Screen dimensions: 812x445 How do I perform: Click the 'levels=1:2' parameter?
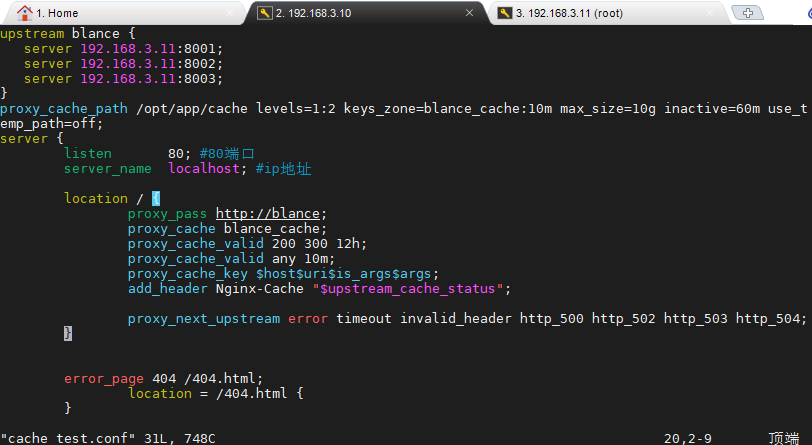tap(295, 109)
